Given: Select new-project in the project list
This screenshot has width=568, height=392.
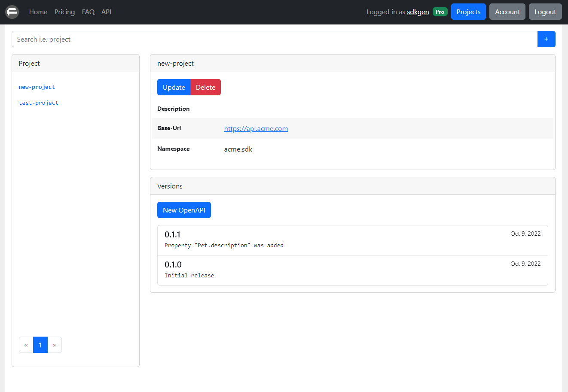Looking at the screenshot, I should coord(37,87).
